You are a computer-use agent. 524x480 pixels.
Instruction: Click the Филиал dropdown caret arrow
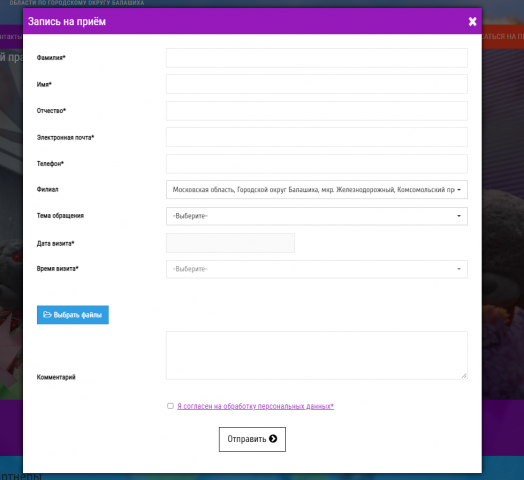(459, 190)
